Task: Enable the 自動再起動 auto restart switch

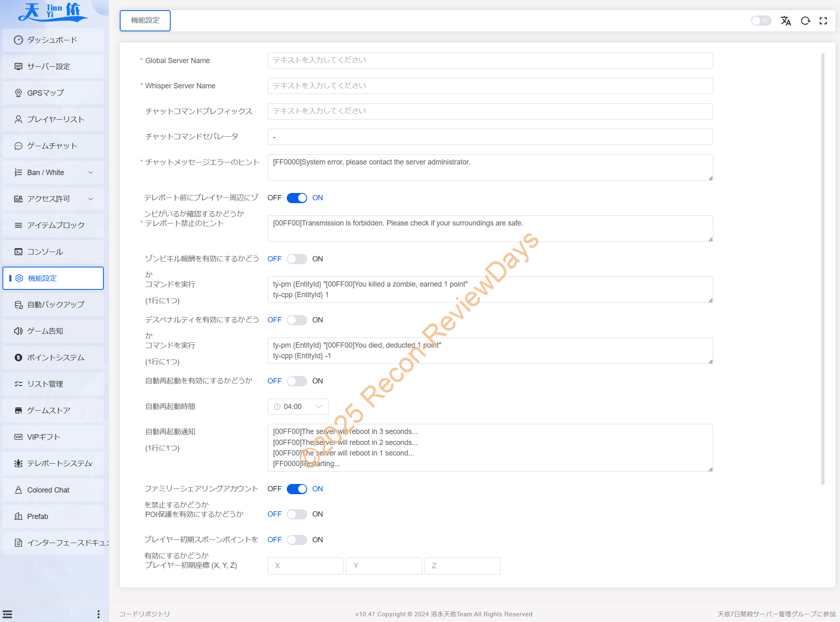Action: 297,381
